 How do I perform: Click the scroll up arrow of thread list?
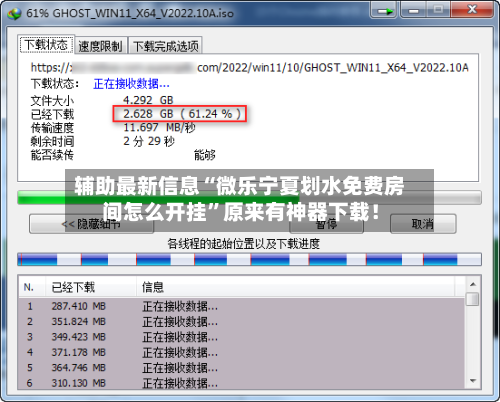click(473, 284)
